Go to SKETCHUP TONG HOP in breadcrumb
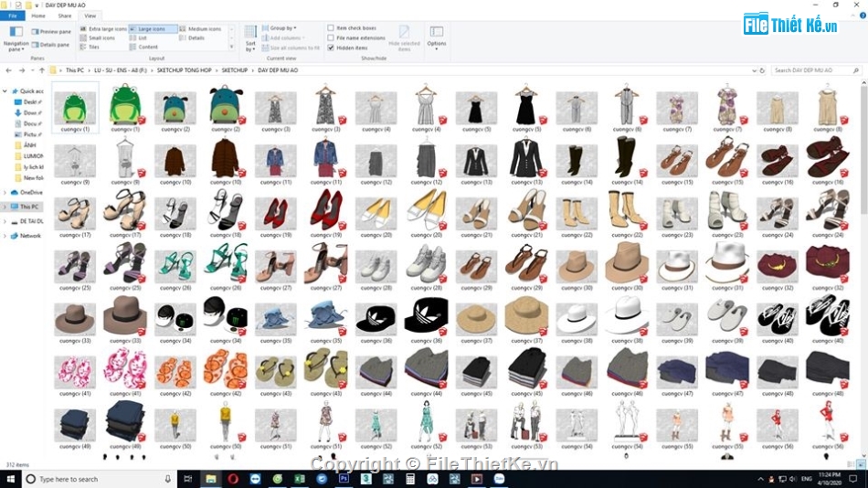 tap(184, 70)
